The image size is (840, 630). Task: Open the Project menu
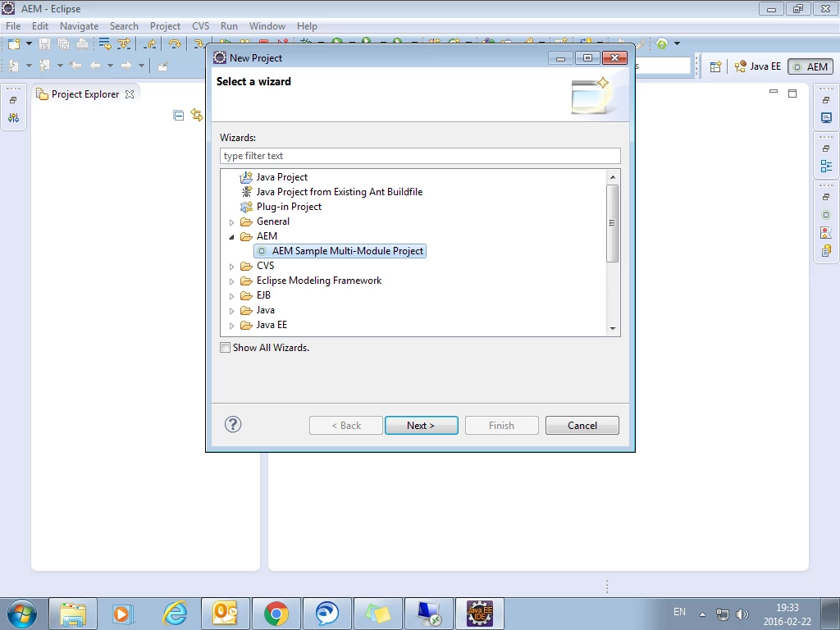pos(165,25)
